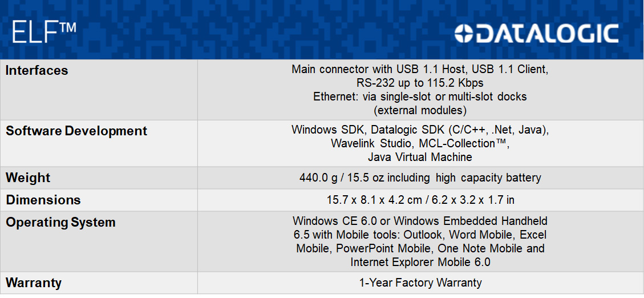
Task: Click the Windows SDK, Datalogic SDK line
Action: coord(420,130)
